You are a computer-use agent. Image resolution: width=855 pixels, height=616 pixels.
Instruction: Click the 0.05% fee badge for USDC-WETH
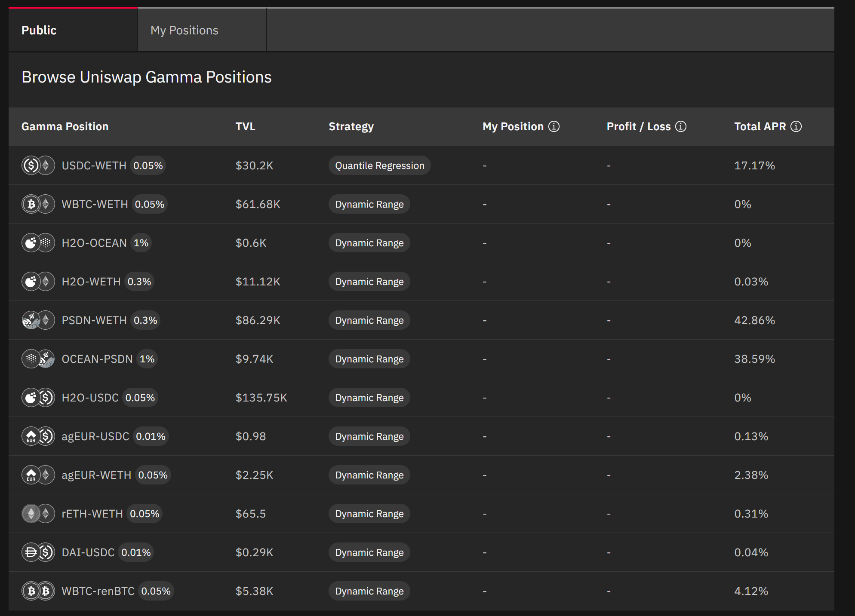(x=148, y=165)
